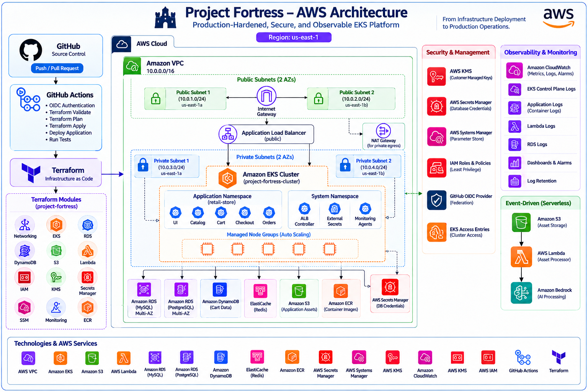Select the ALB Controller icon in System Namespace

pos(304,209)
